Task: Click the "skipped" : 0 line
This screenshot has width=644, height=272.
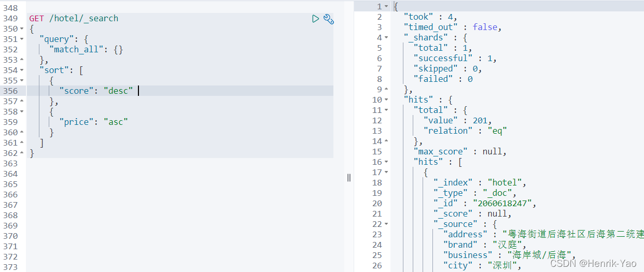Action: click(447, 68)
